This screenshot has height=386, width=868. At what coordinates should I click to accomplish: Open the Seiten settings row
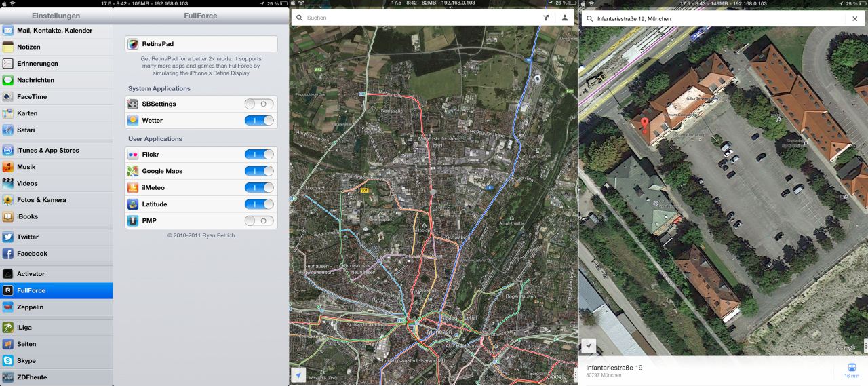pyautogui.click(x=56, y=344)
